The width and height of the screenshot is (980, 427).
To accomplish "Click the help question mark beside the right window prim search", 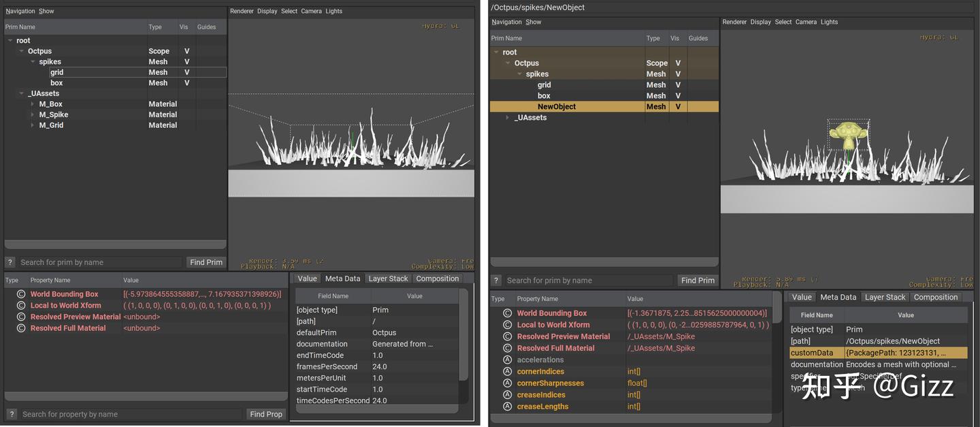I will point(496,281).
